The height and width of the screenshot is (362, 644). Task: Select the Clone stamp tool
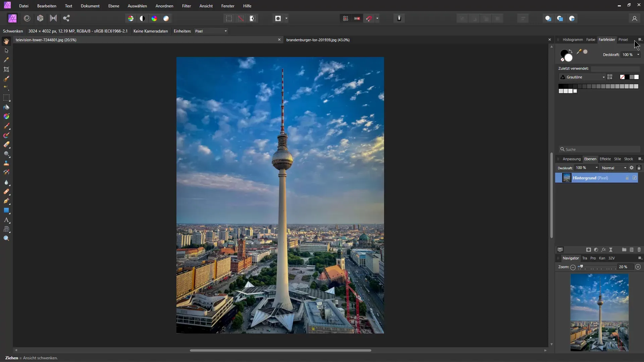pos(6,163)
